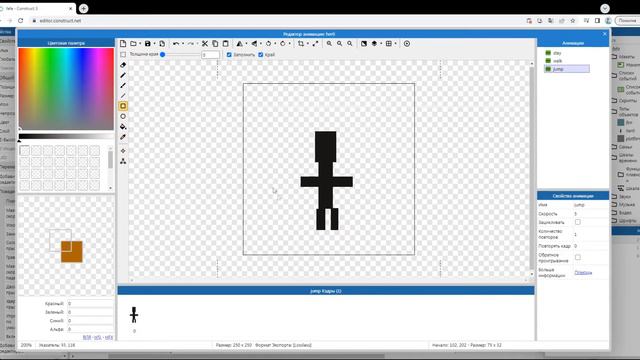Tick the empty checkbox left of Толщина края
Image resolution: width=640 pixels, height=360 pixels.
point(123,54)
